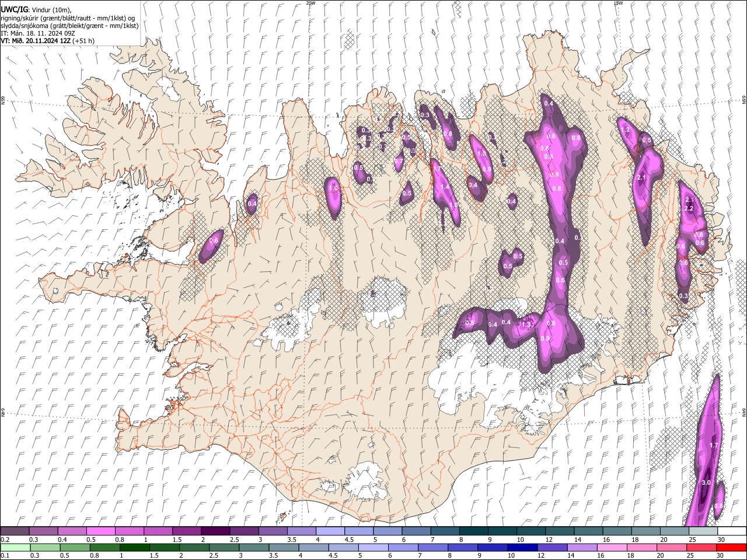Click the "0.1" label starting the lower legend
The width and height of the screenshot is (747, 560).
click(x=5, y=556)
